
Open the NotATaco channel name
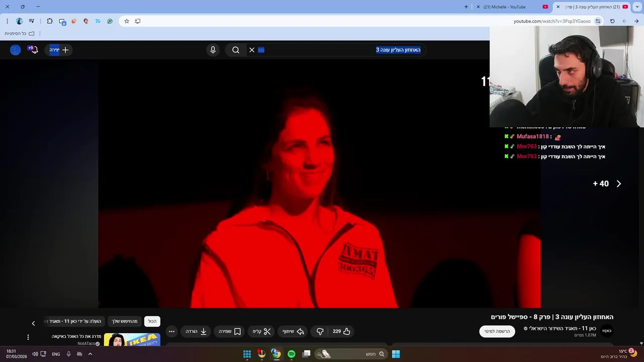pos(86,343)
